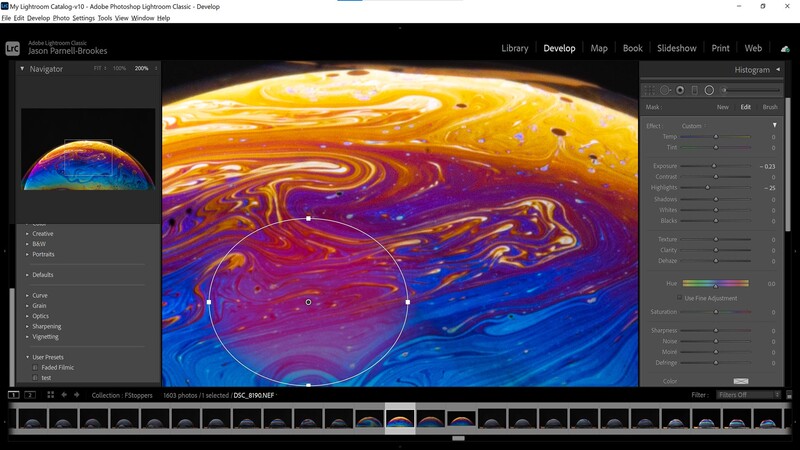Set Navigator zoom to 200%

pos(141,68)
